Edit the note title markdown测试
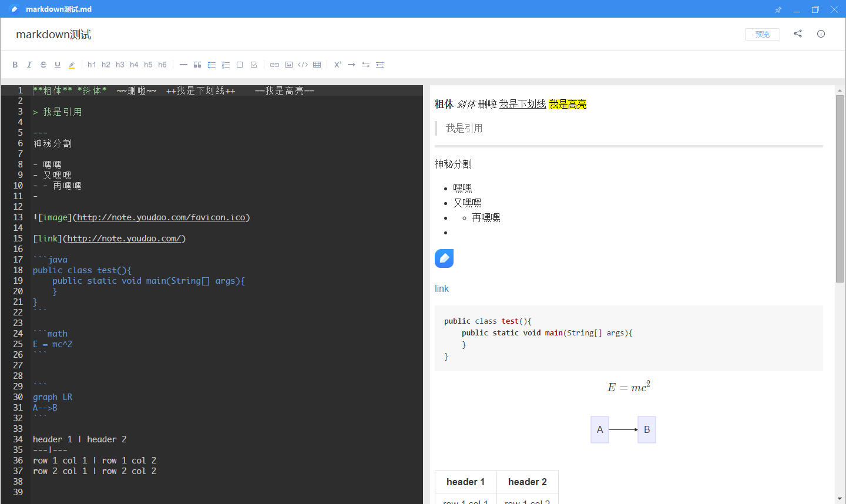Image resolution: width=846 pixels, height=504 pixels. tap(53, 35)
